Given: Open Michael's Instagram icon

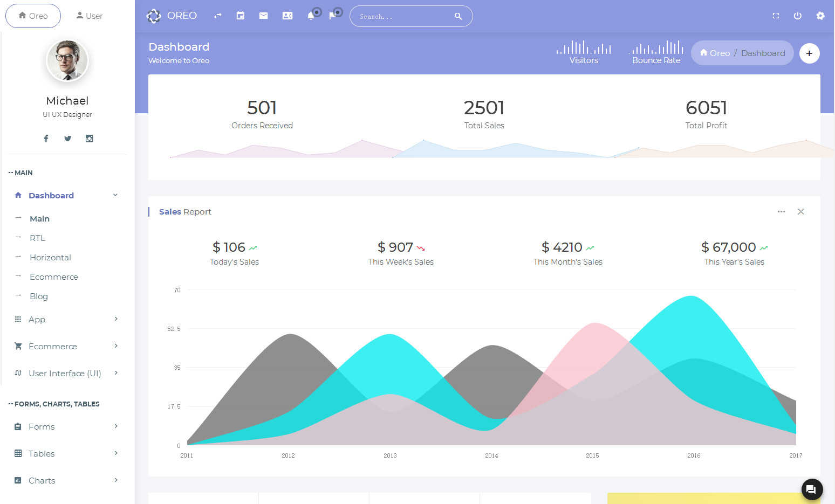Looking at the screenshot, I should 90,139.
